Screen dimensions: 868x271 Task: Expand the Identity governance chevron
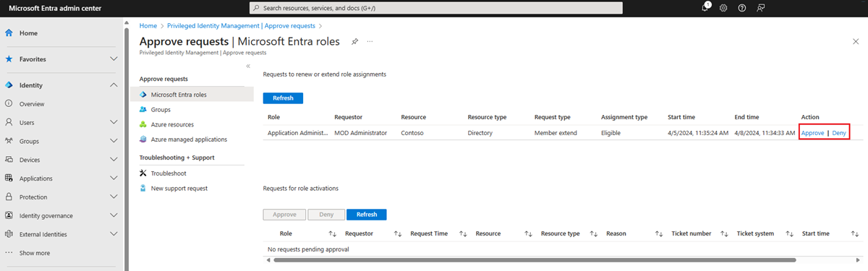(114, 215)
